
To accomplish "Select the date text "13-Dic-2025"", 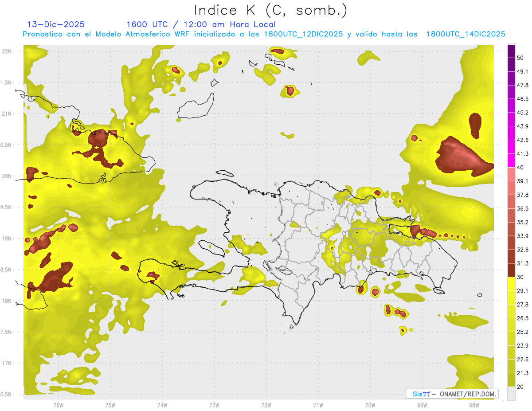I will pos(56,24).
